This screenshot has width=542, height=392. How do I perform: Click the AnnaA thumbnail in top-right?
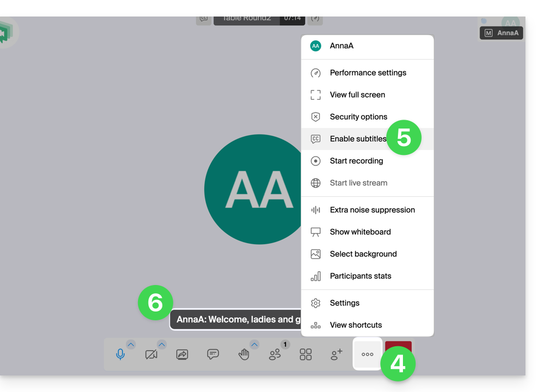pyautogui.click(x=501, y=33)
